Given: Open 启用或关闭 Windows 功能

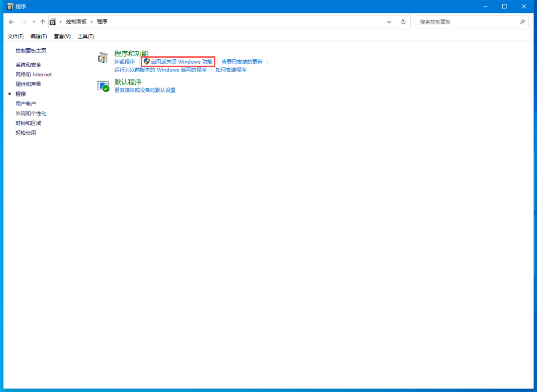Looking at the screenshot, I should pyautogui.click(x=181, y=62).
